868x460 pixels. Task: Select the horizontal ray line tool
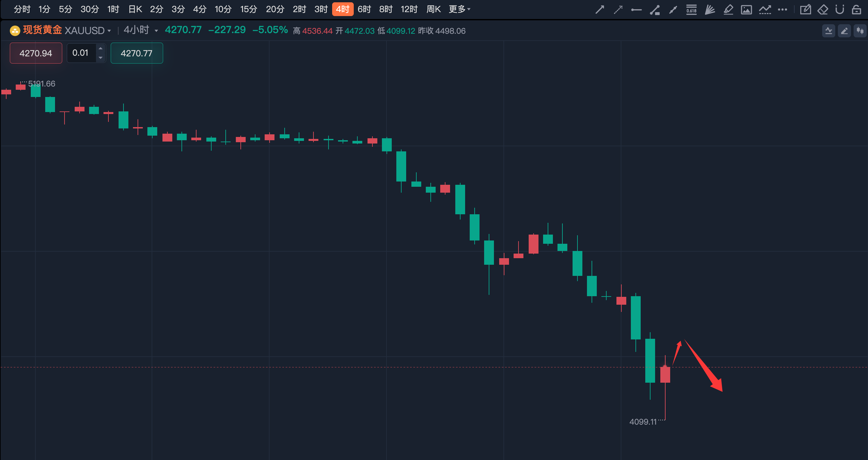[x=636, y=10]
